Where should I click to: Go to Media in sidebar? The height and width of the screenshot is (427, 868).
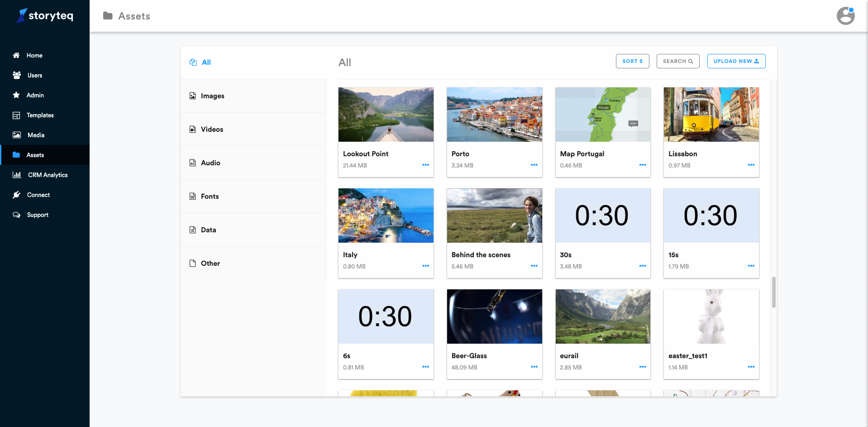[x=36, y=135]
